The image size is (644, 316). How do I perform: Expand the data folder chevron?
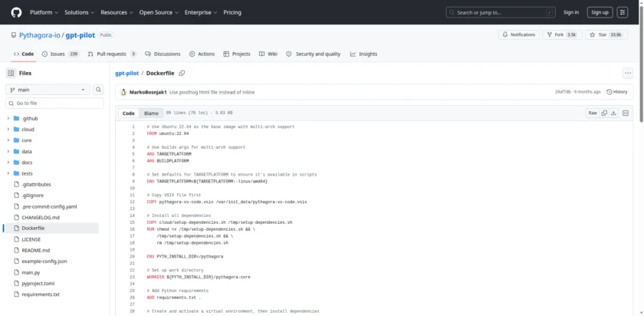[8, 152]
